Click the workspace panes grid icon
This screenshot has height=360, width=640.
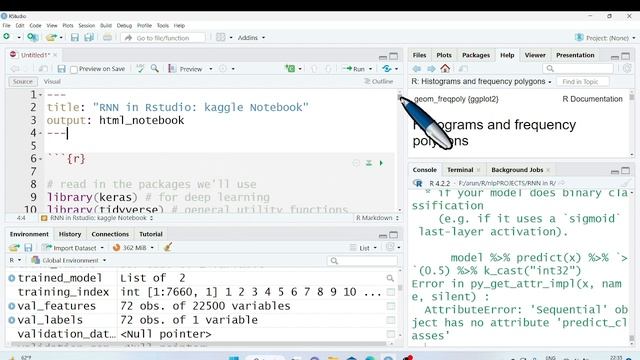[x=220, y=37]
